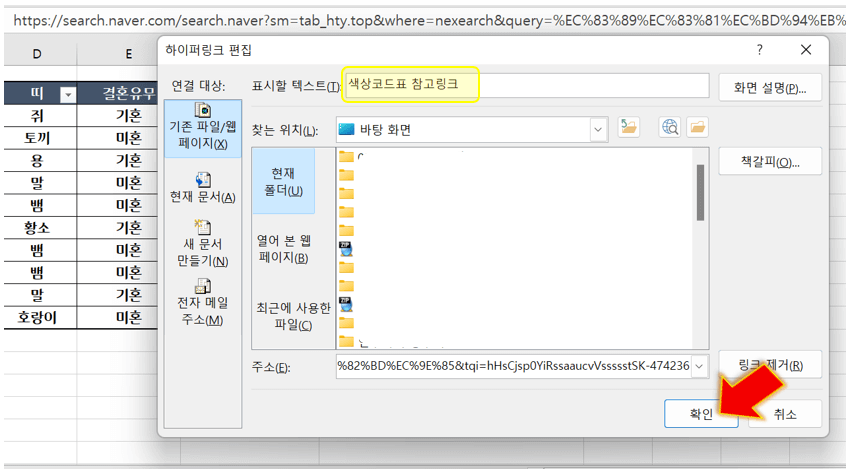The height and width of the screenshot is (469, 850).
Task: Click the 토끼 cell
Action: [x=37, y=138]
